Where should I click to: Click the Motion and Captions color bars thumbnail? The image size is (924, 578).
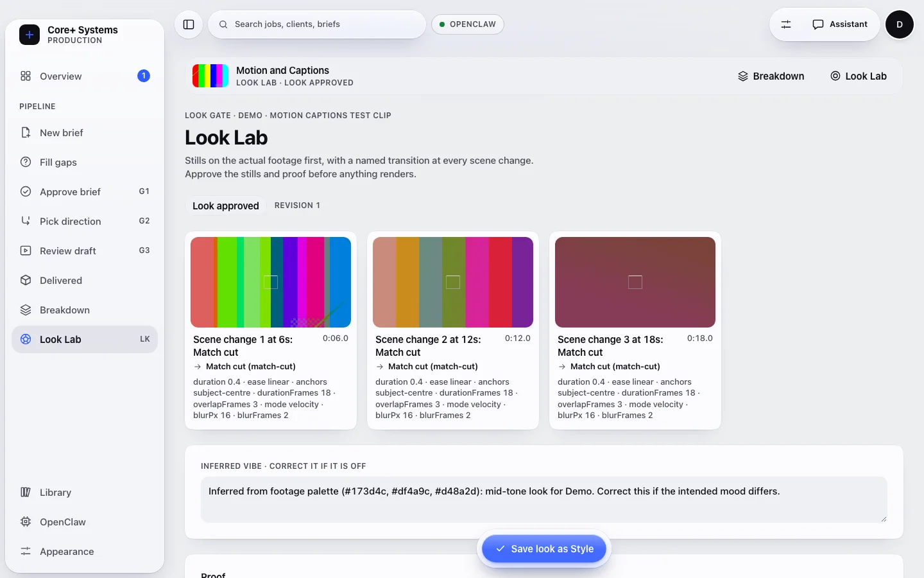click(210, 76)
